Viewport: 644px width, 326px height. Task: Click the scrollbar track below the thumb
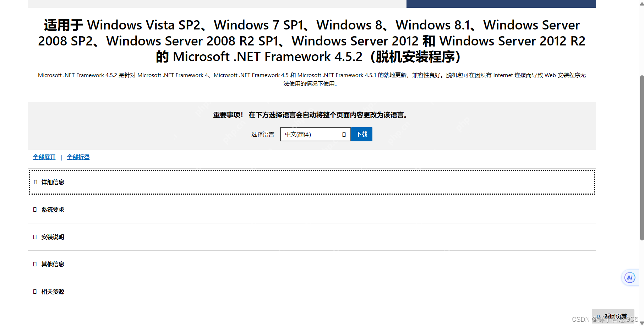tap(642, 281)
